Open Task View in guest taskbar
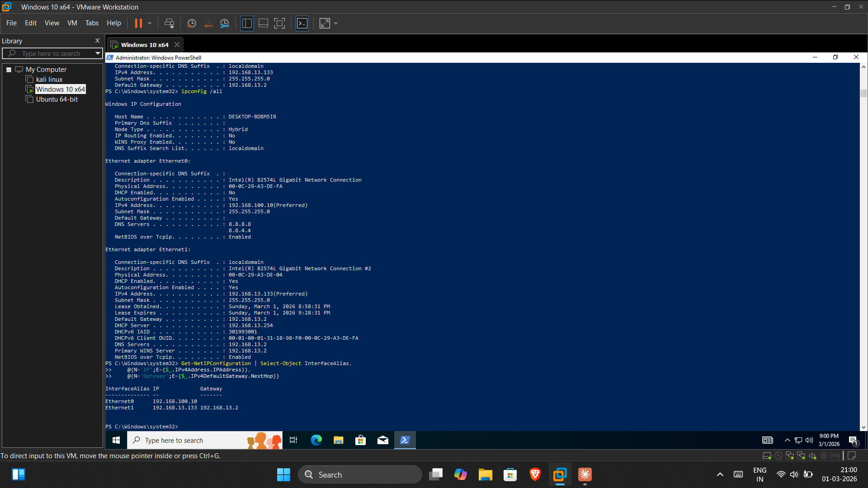 tap(293, 440)
